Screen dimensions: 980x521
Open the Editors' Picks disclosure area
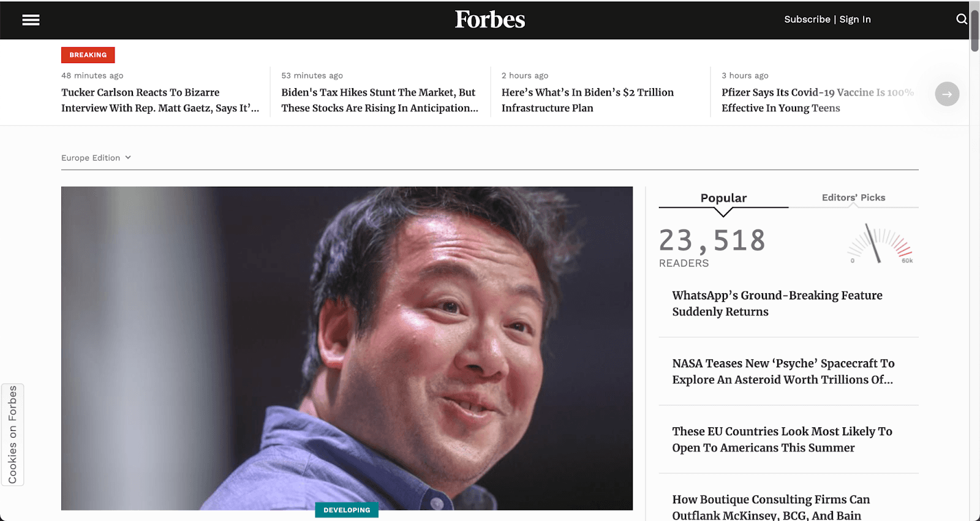click(853, 197)
